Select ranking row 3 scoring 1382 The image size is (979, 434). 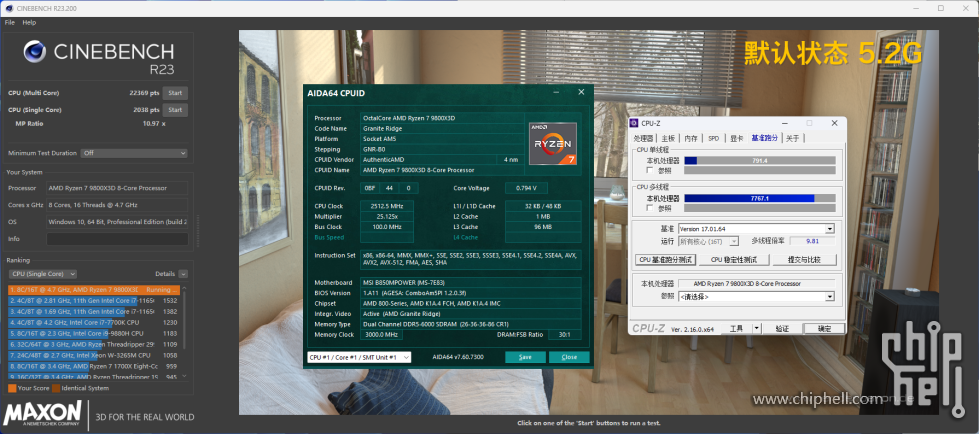click(x=94, y=312)
